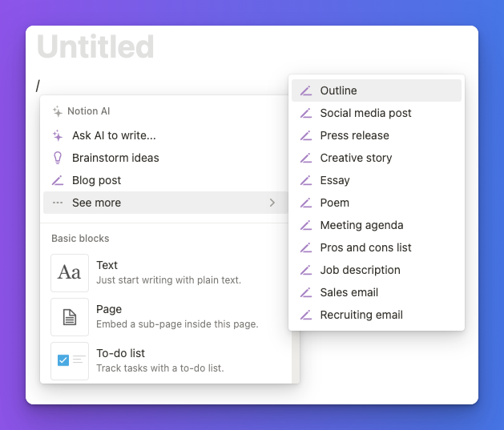Click the 'Just start writing with plain text.' description

point(169,280)
